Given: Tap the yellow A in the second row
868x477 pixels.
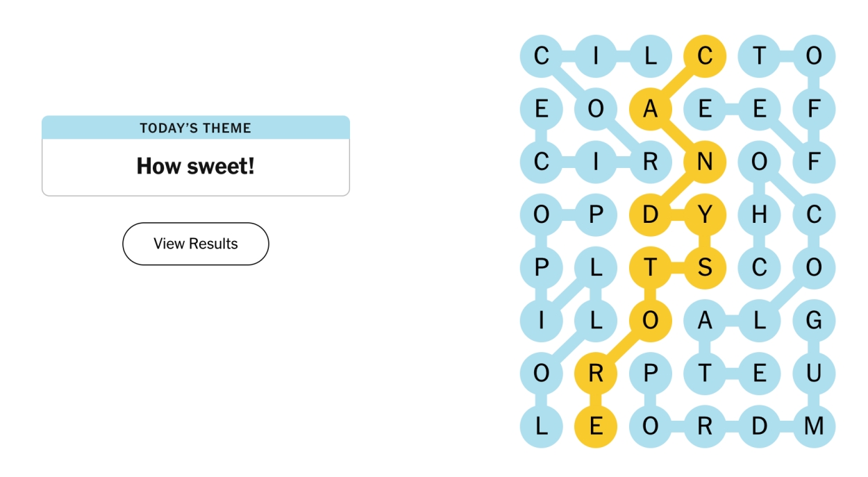Looking at the screenshot, I should click(x=649, y=108).
